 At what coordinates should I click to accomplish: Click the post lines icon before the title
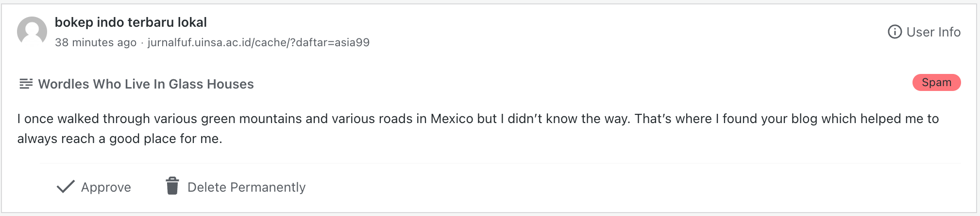26,84
